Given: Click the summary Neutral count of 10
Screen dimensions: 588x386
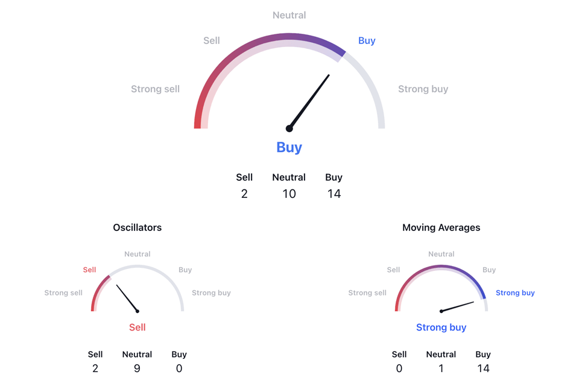Looking at the screenshot, I should (289, 194).
